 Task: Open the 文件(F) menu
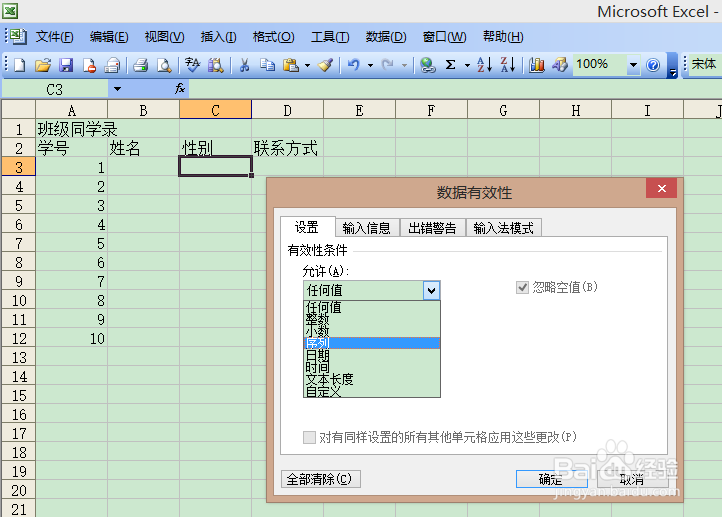[x=54, y=37]
